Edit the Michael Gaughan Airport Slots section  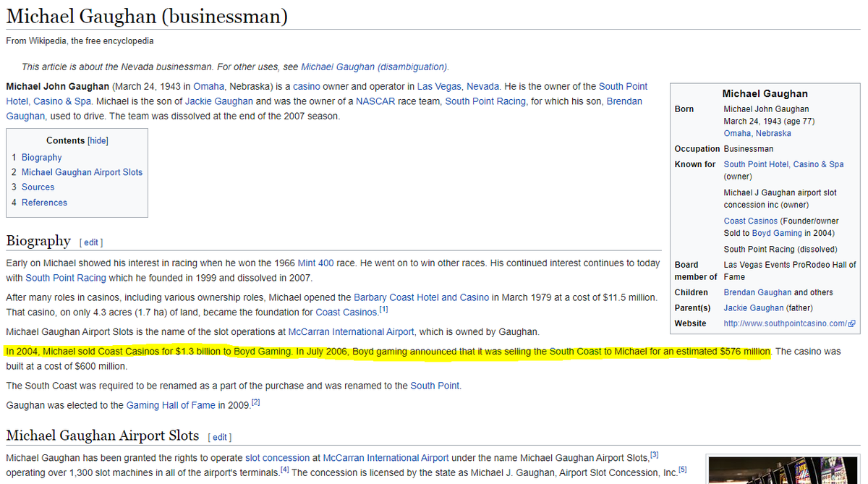(220, 437)
